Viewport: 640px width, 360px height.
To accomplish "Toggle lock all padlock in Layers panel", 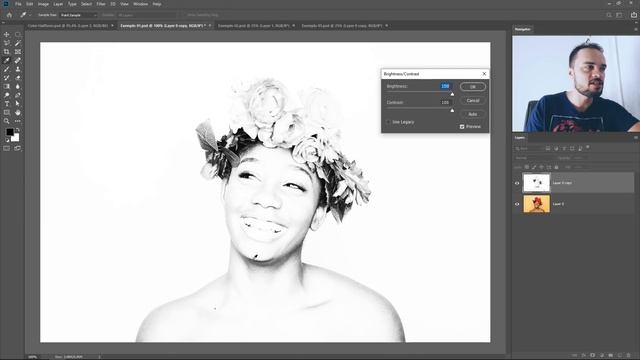I will pos(556,167).
